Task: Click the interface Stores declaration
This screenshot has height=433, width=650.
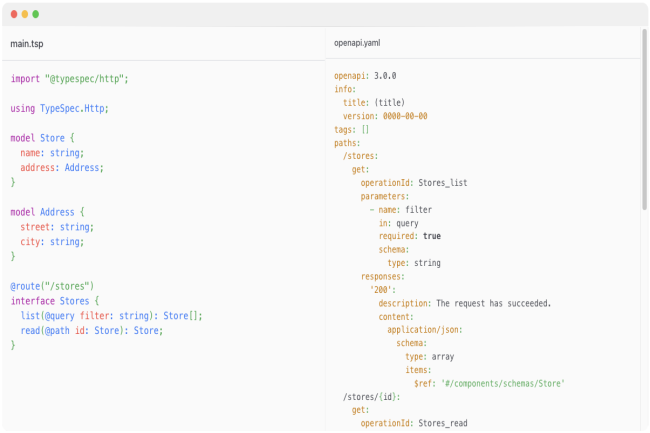Action: click(55, 301)
